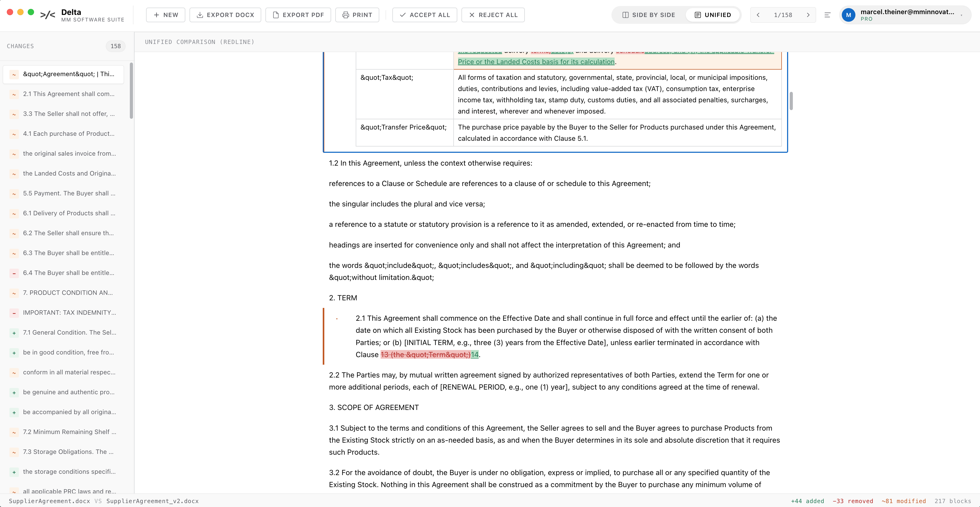Select change 'the Landed Costs and Origina...'
This screenshot has width=980, height=507.
63,173
